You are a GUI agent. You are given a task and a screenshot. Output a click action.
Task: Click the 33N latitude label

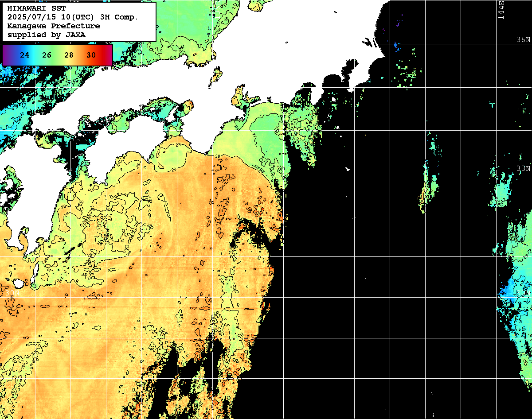pos(524,169)
